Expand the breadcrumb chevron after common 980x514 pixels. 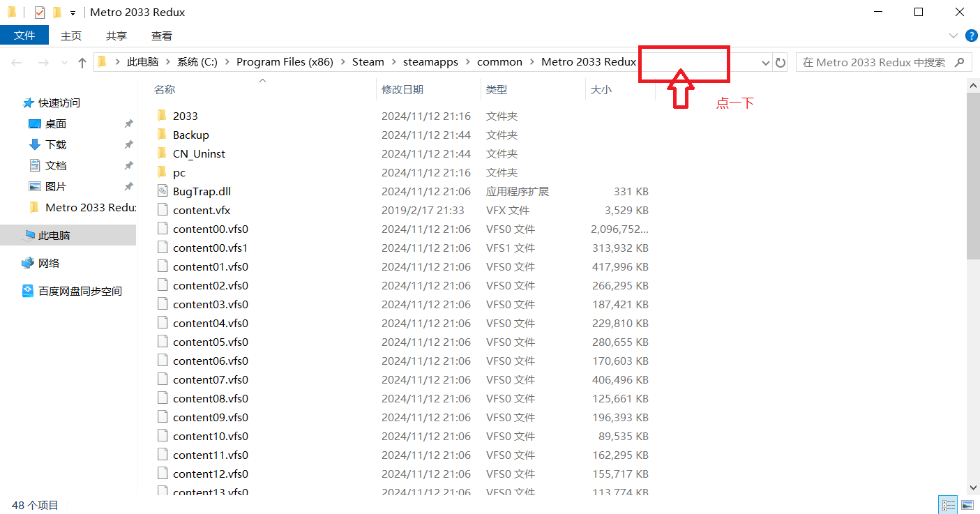(532, 62)
